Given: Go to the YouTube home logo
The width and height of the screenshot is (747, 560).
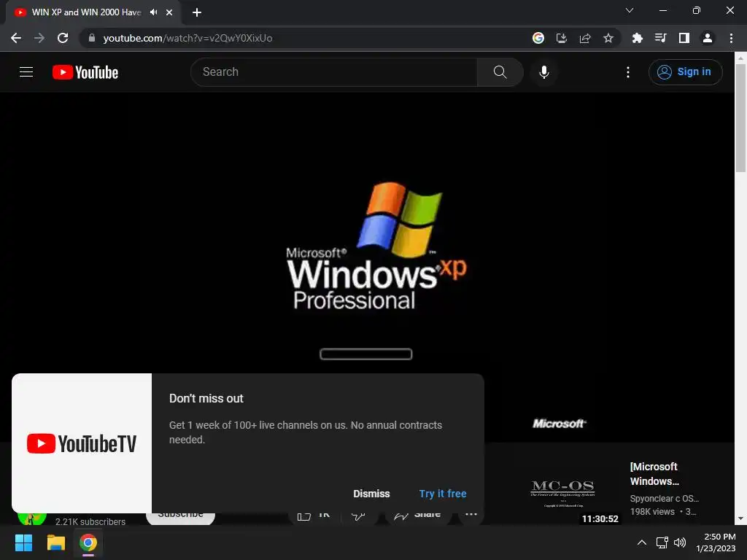Looking at the screenshot, I should [85, 72].
